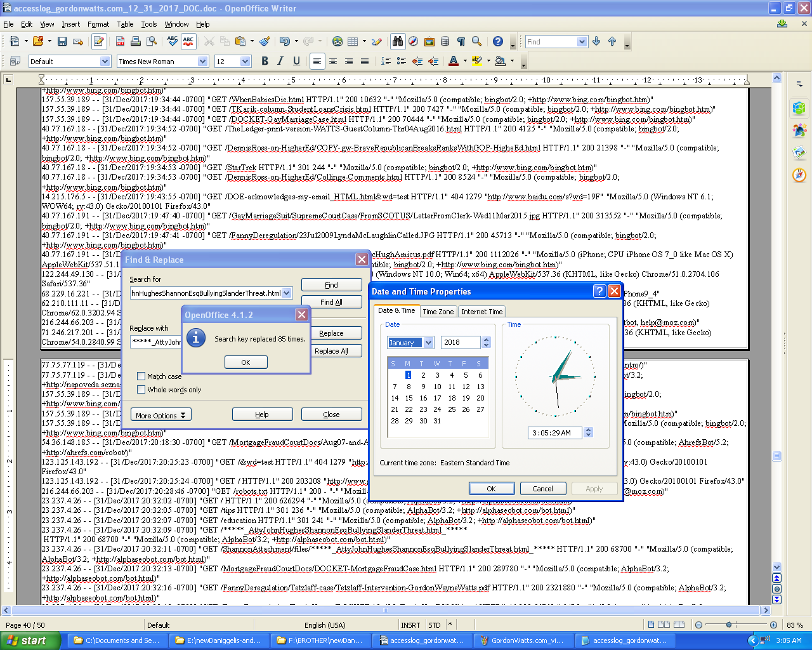The image size is (812, 650).
Task: Toggle Underline formatting icon
Action: (x=296, y=61)
